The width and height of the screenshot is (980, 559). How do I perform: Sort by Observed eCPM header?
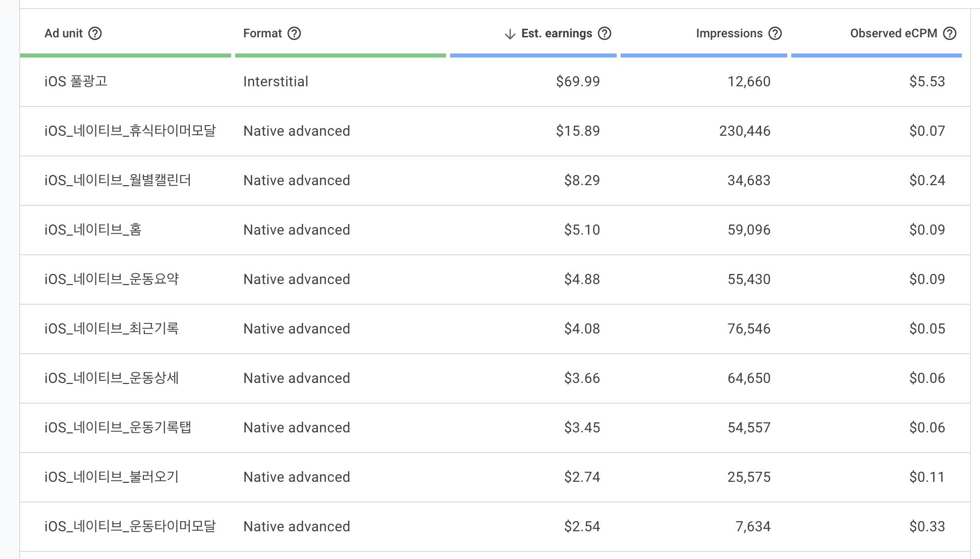(x=893, y=33)
